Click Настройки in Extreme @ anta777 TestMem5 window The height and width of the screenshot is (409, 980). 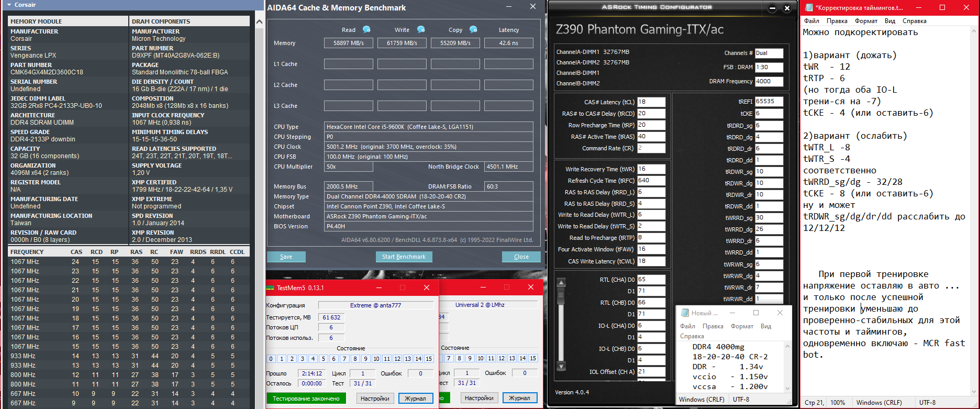click(375, 399)
